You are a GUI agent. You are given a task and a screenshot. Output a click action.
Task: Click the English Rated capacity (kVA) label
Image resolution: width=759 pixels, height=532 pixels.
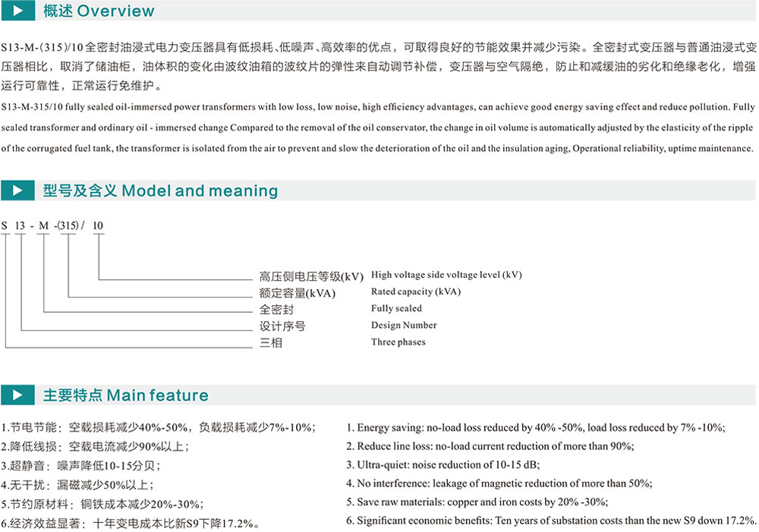click(415, 291)
